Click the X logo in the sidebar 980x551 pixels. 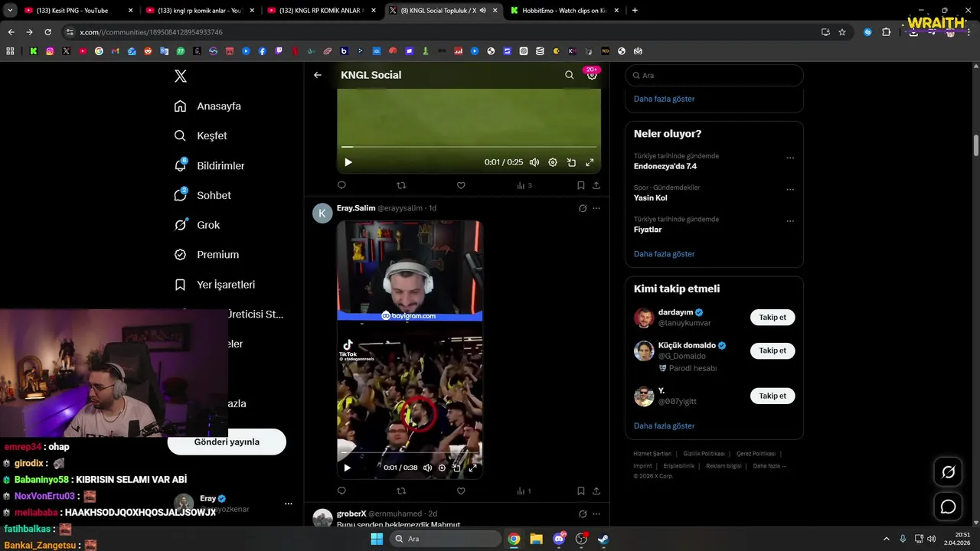point(181,76)
